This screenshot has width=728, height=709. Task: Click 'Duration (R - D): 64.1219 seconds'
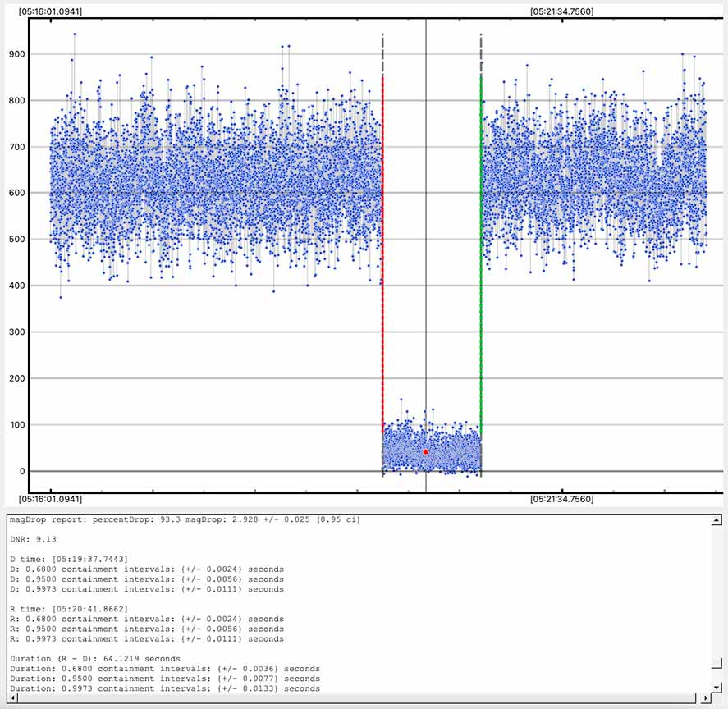[x=95, y=658]
